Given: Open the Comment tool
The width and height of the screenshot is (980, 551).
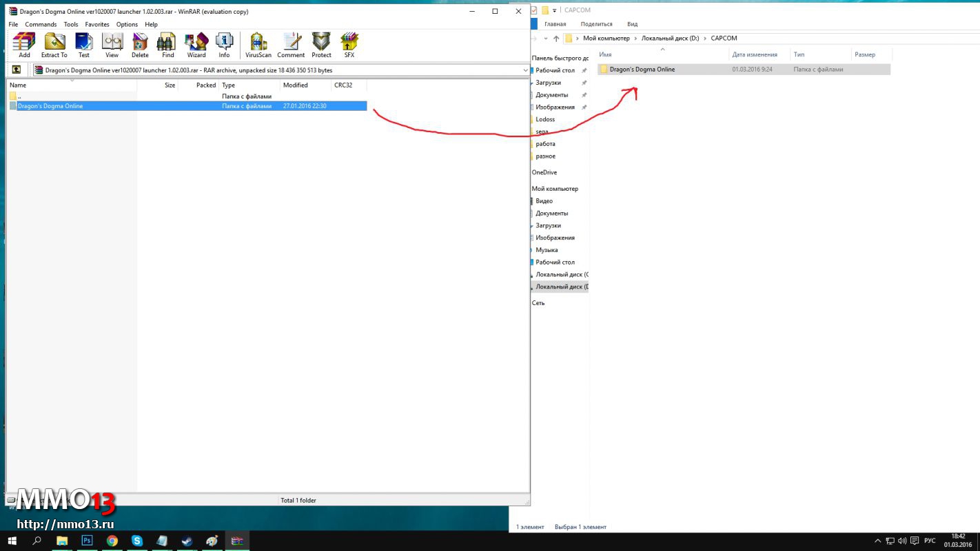Looking at the screenshot, I should tap(291, 45).
